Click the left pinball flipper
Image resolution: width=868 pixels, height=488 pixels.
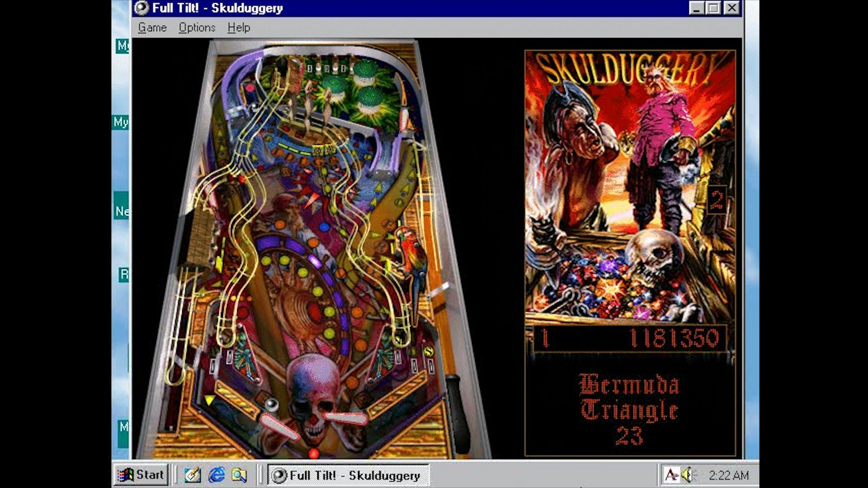coord(278,427)
